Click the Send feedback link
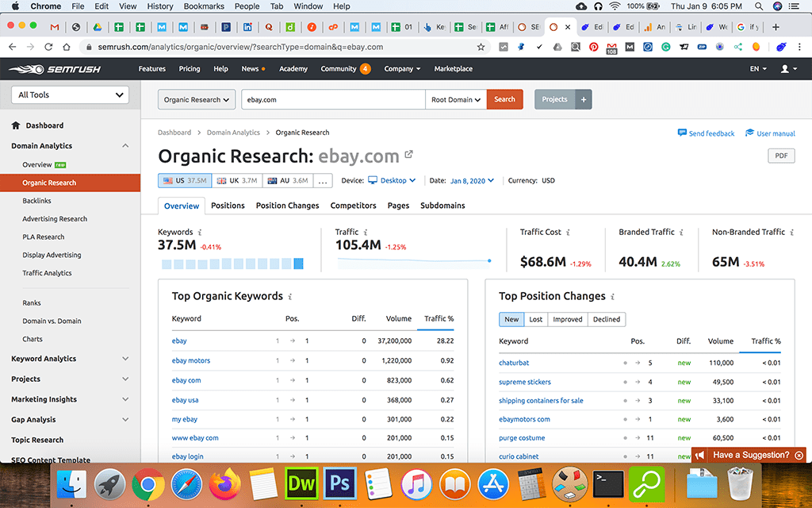 tap(707, 133)
